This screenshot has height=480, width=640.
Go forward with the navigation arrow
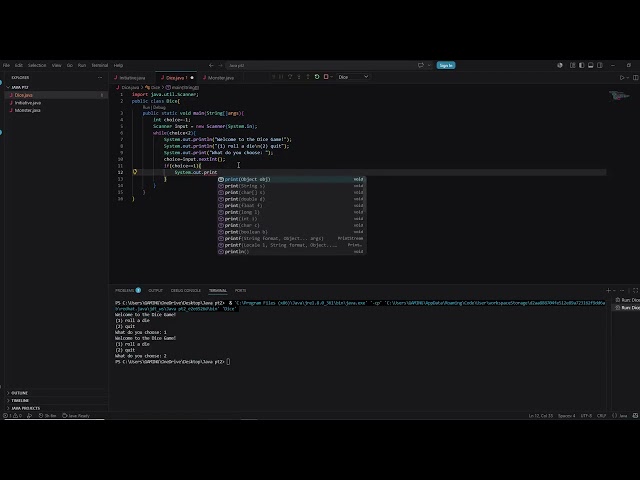(x=220, y=65)
